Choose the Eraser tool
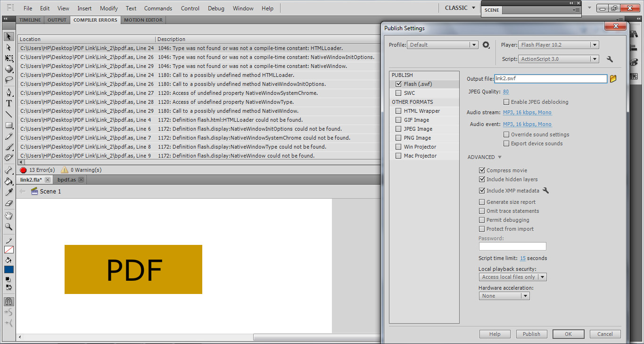 tap(8, 203)
